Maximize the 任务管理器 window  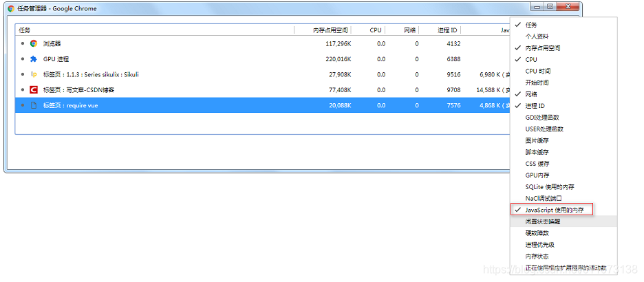click(550, 7)
